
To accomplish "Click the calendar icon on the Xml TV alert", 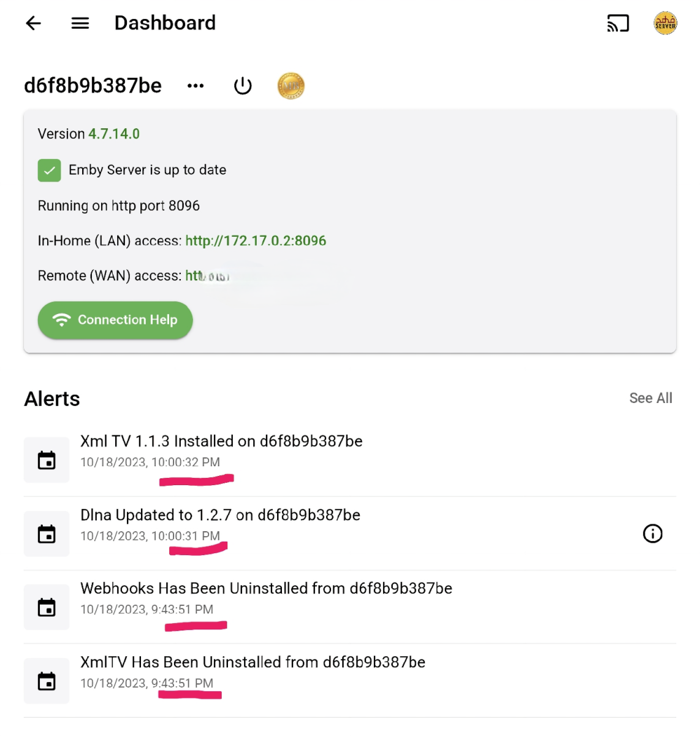I will 46,459.
